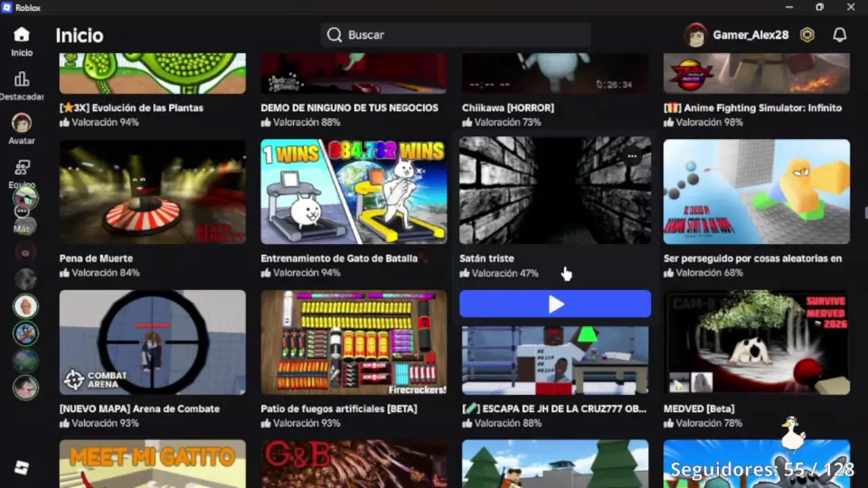868x488 pixels.
Task: Open Evolución de las Plantas thumbnail
Action: (153, 73)
